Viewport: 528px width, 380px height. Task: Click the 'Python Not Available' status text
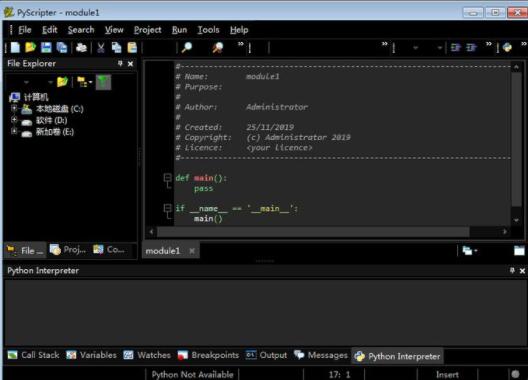[x=192, y=375]
